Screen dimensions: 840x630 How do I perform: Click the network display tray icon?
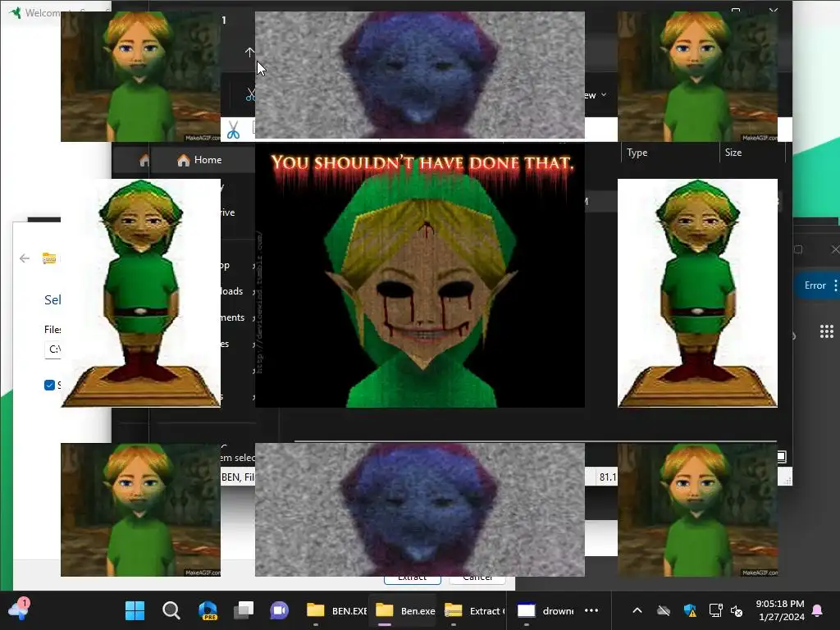pyautogui.click(x=715, y=610)
